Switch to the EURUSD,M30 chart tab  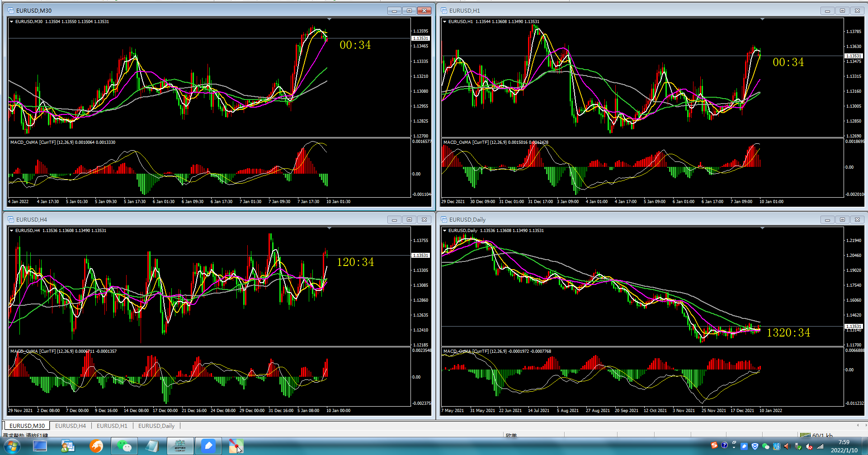click(x=27, y=426)
